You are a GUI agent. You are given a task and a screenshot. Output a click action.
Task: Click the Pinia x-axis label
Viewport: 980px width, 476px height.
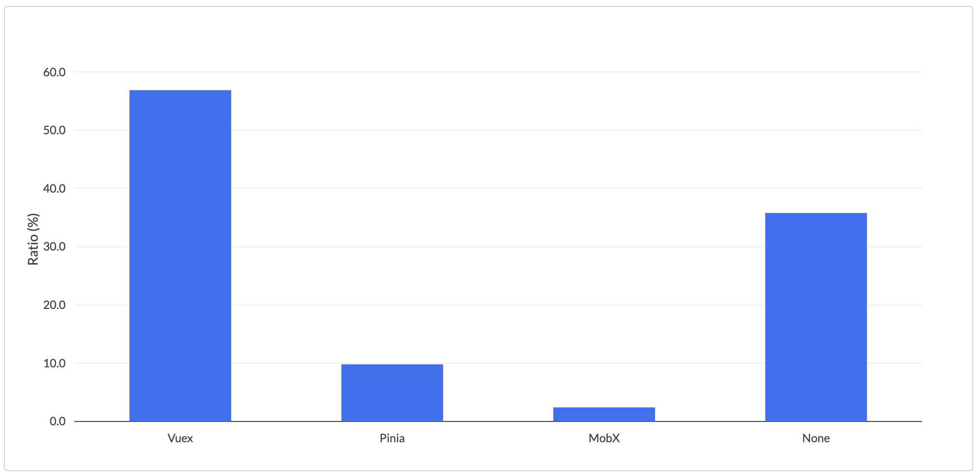pos(392,438)
